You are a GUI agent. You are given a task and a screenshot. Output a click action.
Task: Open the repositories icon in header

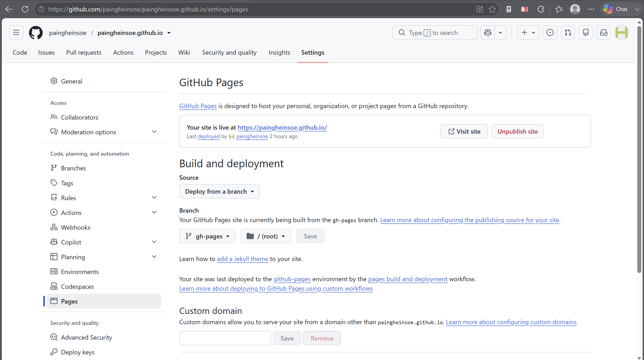click(x=586, y=32)
